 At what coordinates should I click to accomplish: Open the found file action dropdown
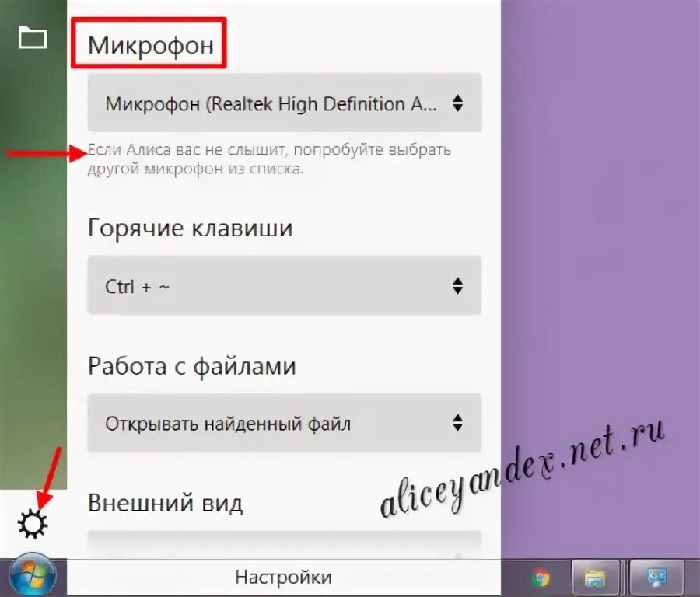pos(284,423)
